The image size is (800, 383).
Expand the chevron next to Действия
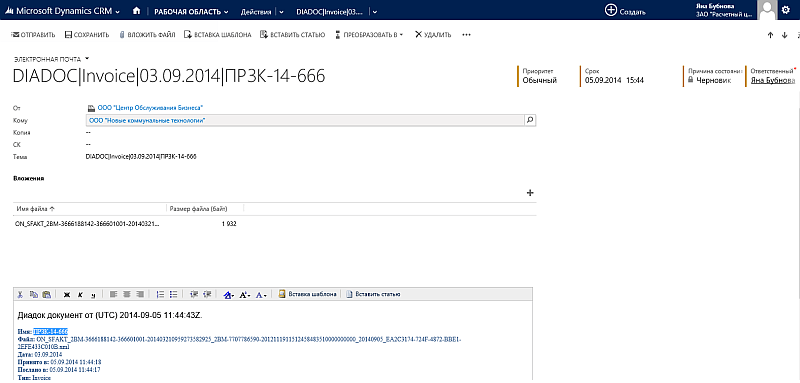281,12
